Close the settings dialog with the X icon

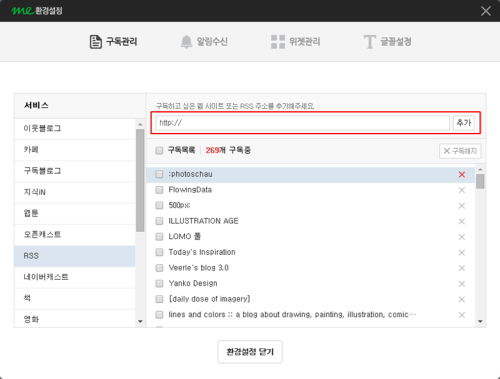tap(486, 11)
